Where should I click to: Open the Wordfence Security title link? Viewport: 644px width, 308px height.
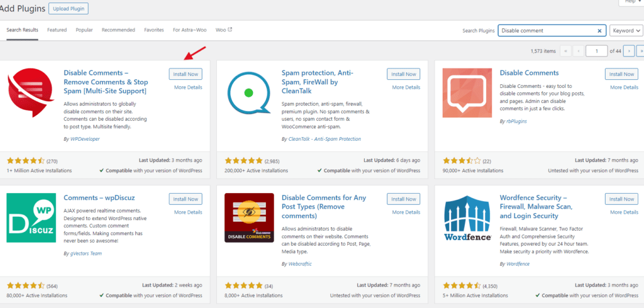pos(536,207)
